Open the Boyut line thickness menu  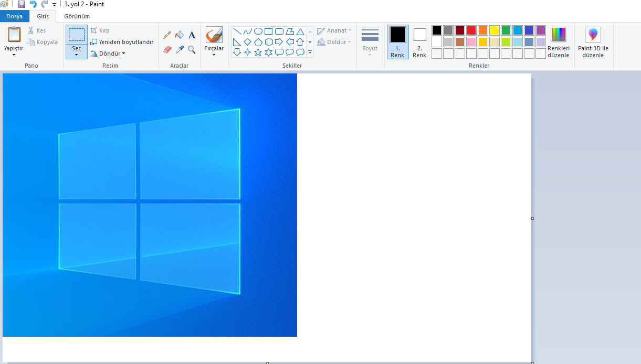(x=370, y=41)
